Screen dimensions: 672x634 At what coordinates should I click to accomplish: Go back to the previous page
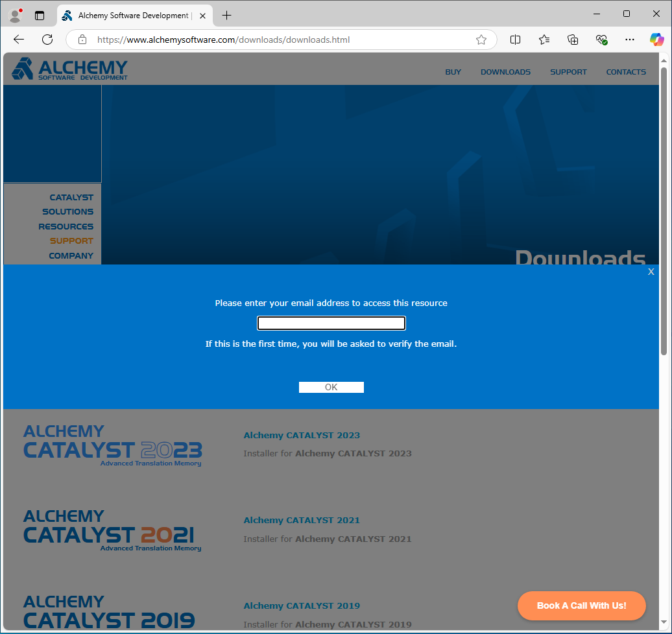coord(19,40)
